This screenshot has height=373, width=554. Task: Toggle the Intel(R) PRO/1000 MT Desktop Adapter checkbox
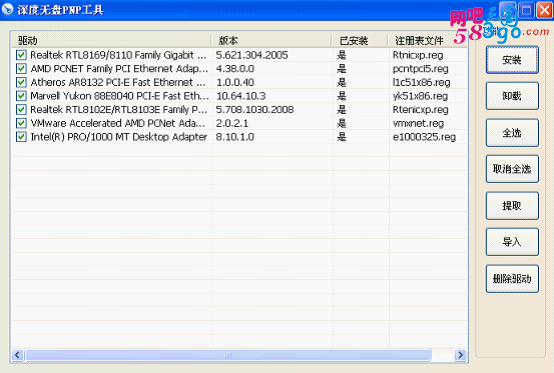21,137
